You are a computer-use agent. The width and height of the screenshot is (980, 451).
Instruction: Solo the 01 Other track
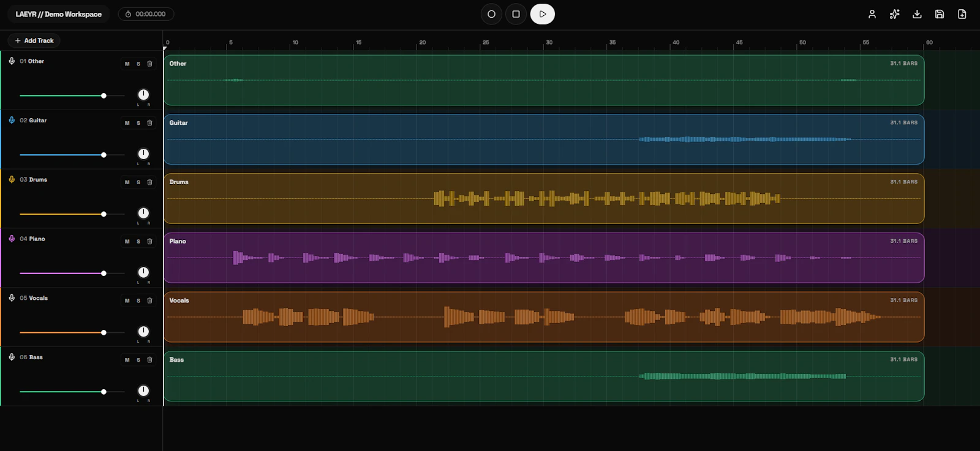pos(138,64)
